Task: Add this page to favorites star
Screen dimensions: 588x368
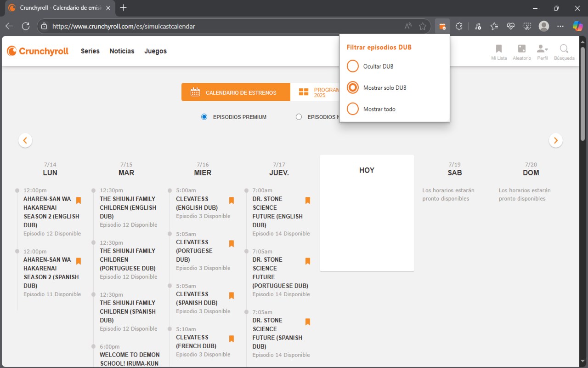Action: (x=423, y=26)
